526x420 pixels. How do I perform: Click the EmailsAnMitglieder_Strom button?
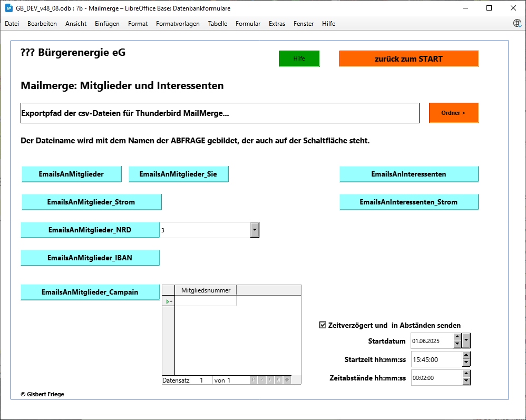[91, 202]
